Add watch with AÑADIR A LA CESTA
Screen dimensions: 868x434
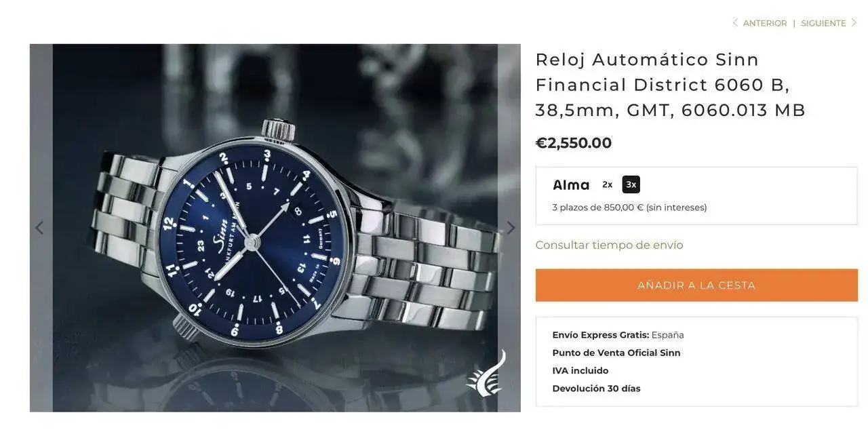696,285
